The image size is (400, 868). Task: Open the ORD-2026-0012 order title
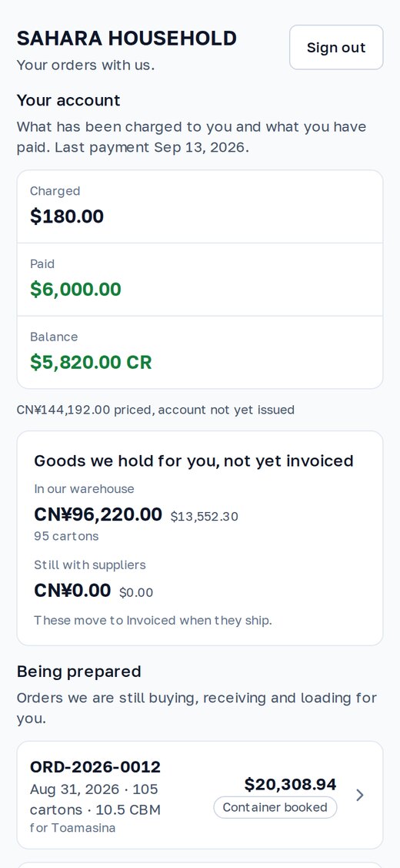[95, 766]
